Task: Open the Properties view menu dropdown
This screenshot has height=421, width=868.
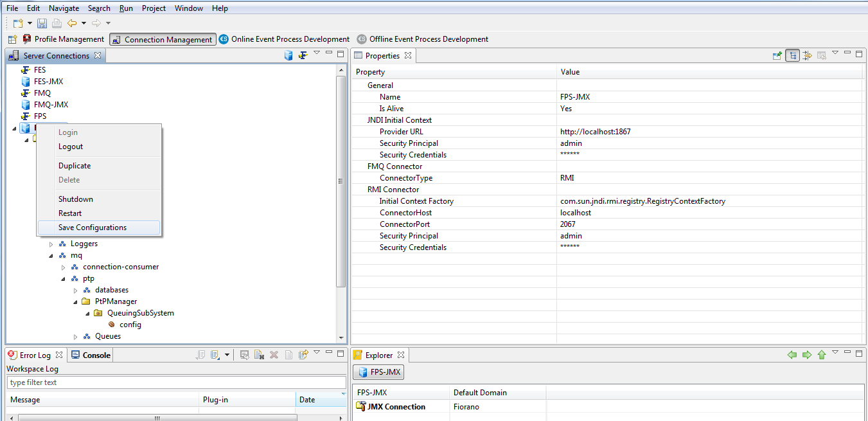Action: [x=835, y=53]
